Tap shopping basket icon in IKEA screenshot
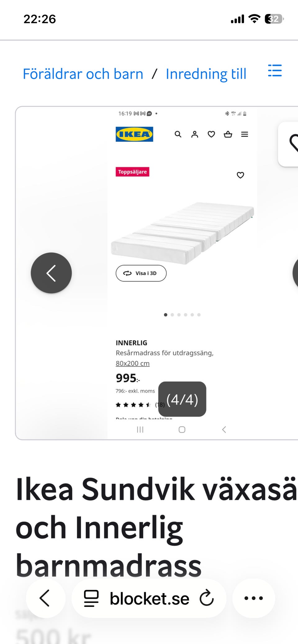 pyautogui.click(x=228, y=134)
